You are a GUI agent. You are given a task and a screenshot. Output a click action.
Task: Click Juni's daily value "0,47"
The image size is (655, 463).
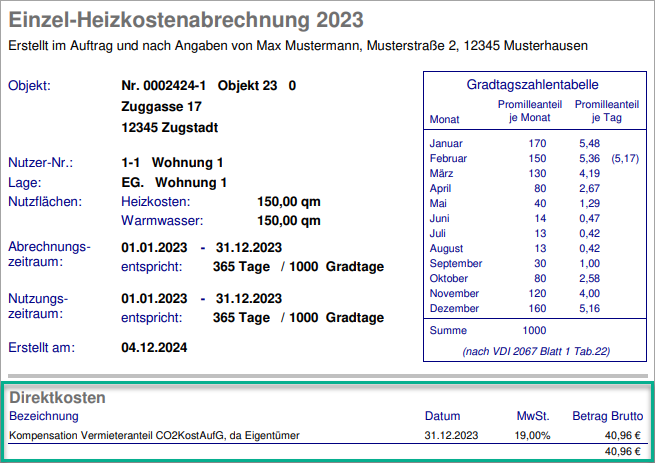pos(589,219)
